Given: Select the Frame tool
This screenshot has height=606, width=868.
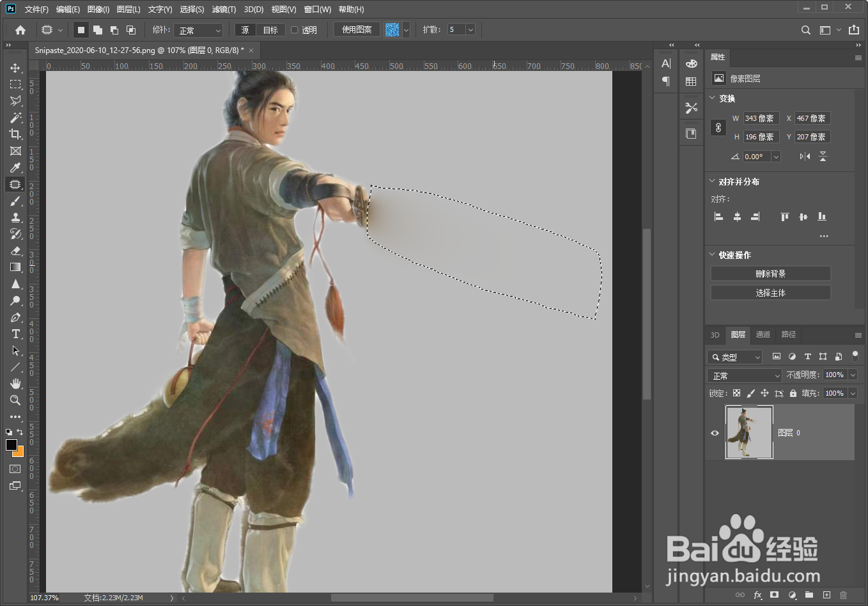Looking at the screenshot, I should (15, 151).
